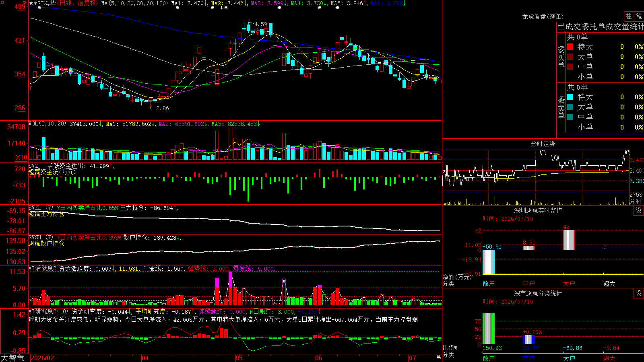644x362 pixels.
Task: Select the 散户 category in 深圳超赢实时监控
Action: (489, 284)
